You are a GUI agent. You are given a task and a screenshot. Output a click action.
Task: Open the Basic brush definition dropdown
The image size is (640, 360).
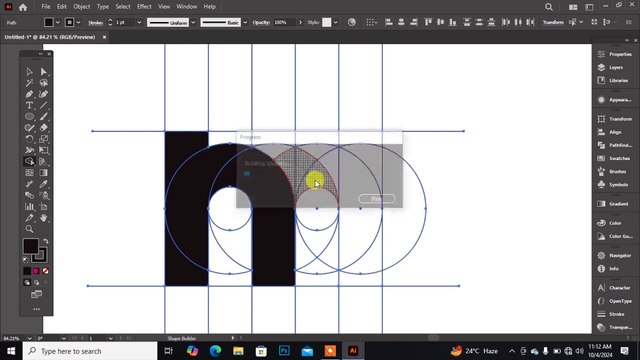click(245, 22)
